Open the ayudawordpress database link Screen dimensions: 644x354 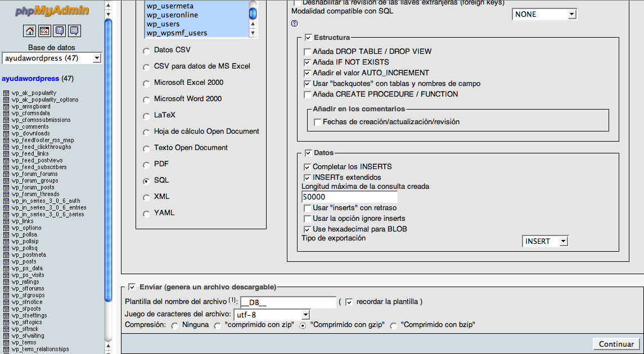point(30,79)
